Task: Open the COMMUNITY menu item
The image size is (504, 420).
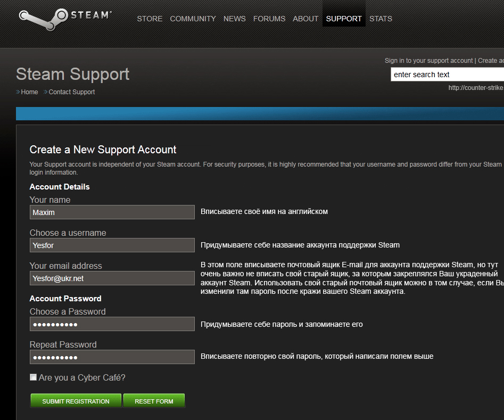Action: [x=193, y=19]
